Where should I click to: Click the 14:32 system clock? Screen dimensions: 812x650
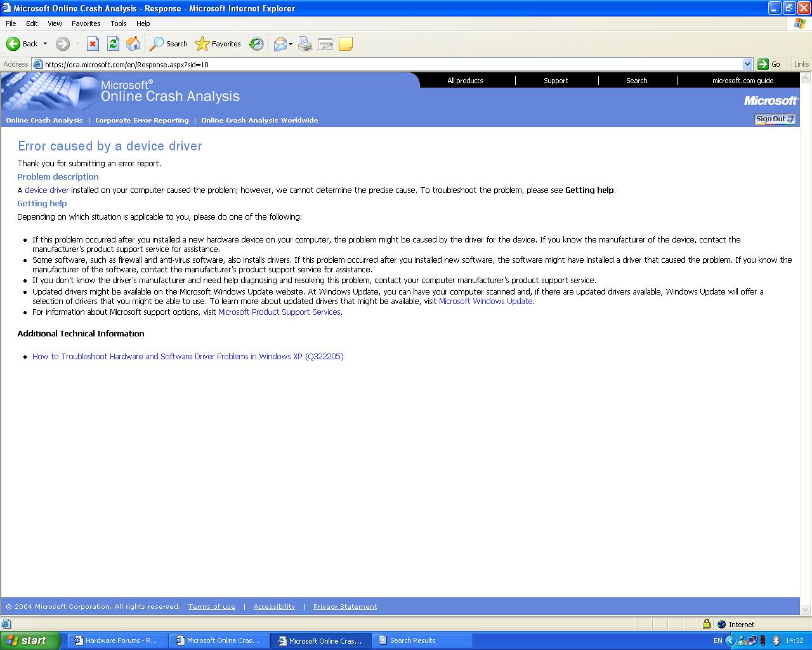794,640
